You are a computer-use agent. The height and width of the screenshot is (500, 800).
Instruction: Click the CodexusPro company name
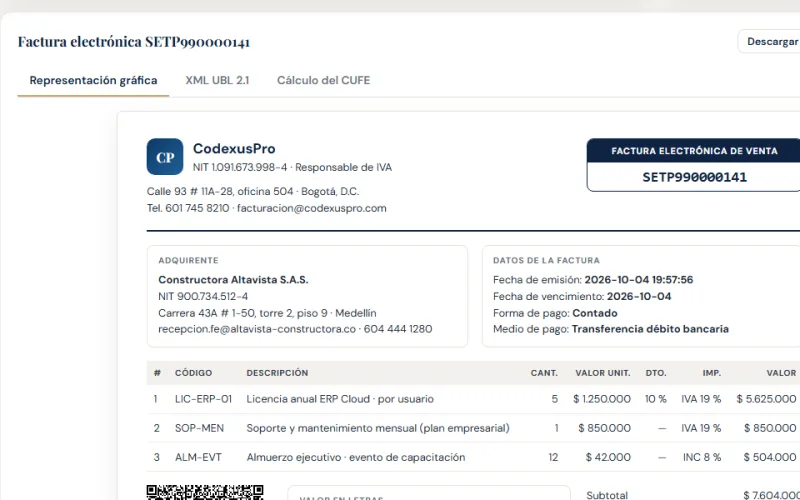click(234, 148)
